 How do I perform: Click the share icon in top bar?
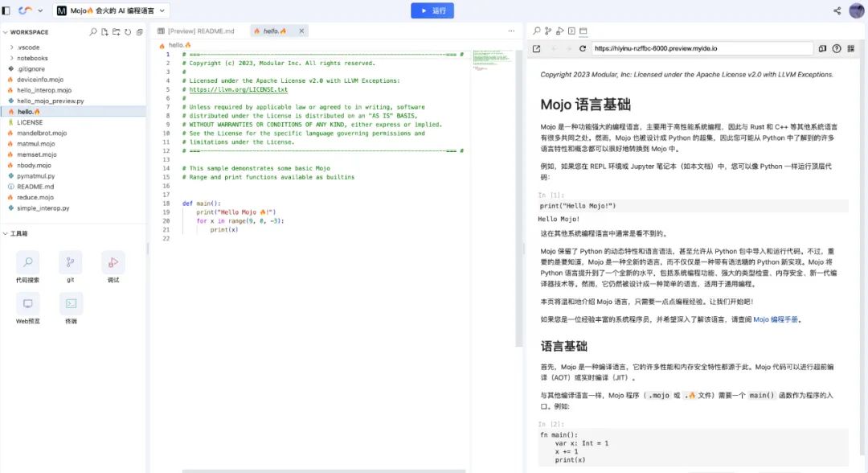[x=837, y=10]
